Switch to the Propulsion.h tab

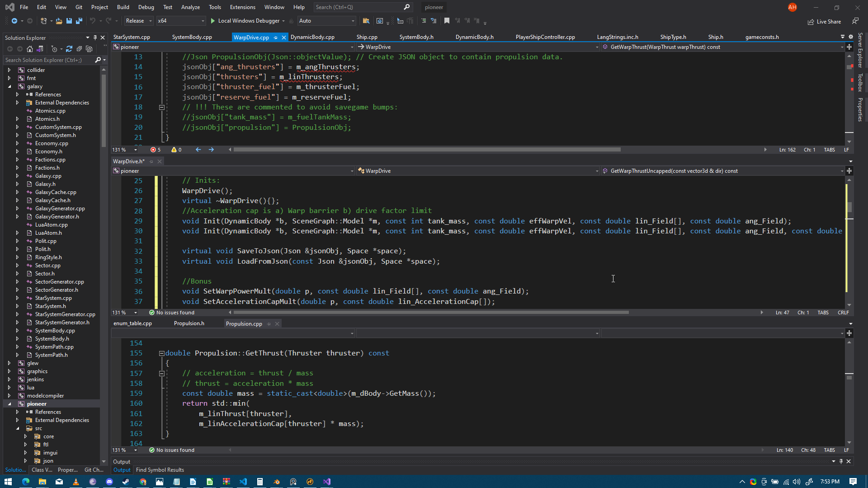[189, 323]
